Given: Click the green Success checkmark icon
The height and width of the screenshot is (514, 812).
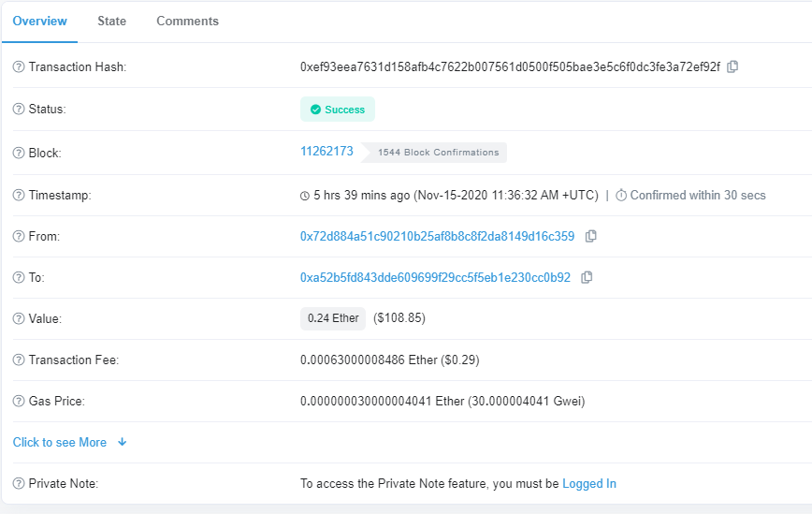Looking at the screenshot, I should tap(315, 110).
